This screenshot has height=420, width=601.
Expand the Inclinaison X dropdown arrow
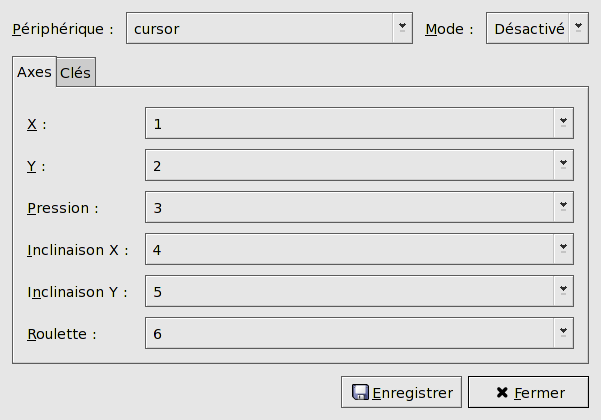point(564,249)
